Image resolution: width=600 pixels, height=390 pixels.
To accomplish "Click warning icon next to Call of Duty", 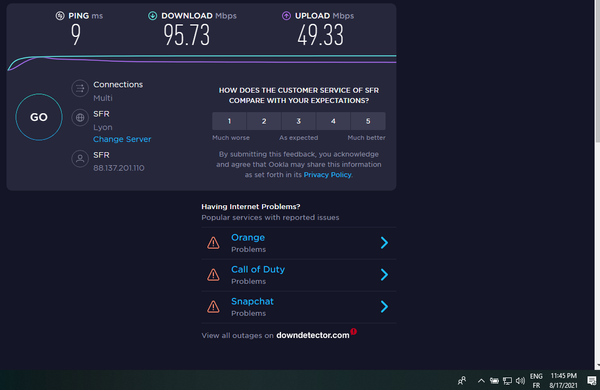I will click(x=213, y=274).
